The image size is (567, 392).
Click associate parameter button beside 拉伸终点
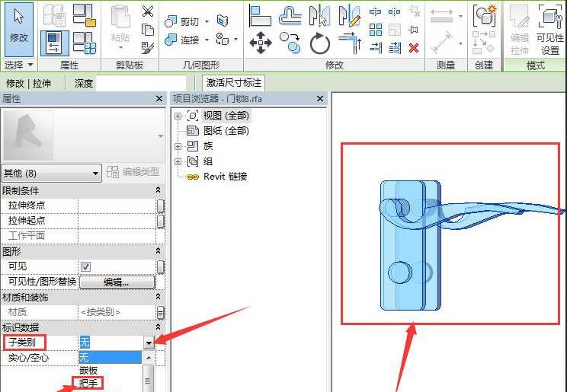pyautogui.click(x=161, y=206)
